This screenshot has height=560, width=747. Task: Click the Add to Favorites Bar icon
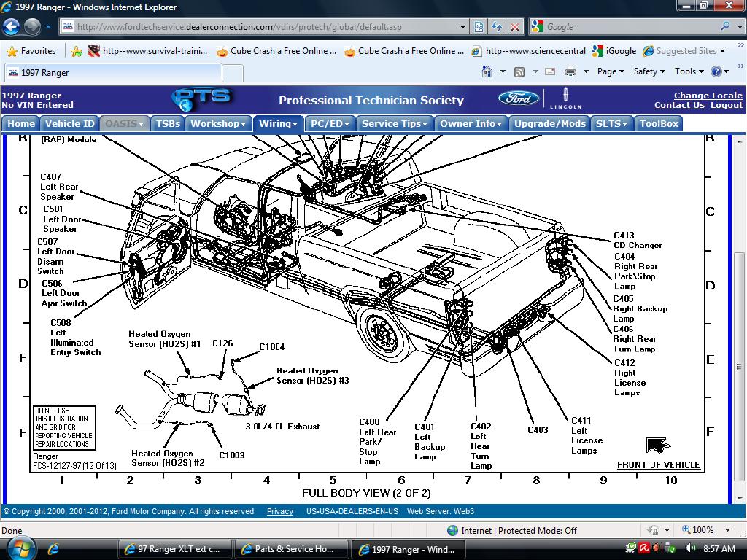(76, 51)
